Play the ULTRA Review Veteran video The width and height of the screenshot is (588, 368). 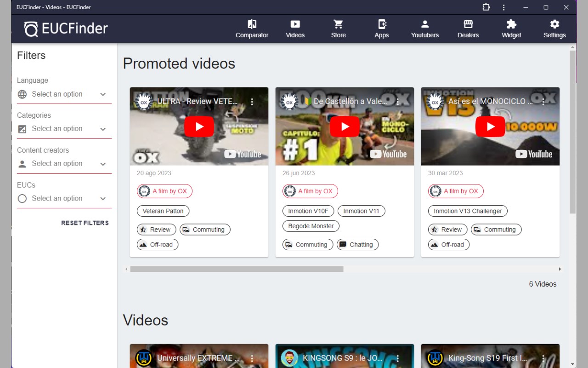tap(199, 126)
